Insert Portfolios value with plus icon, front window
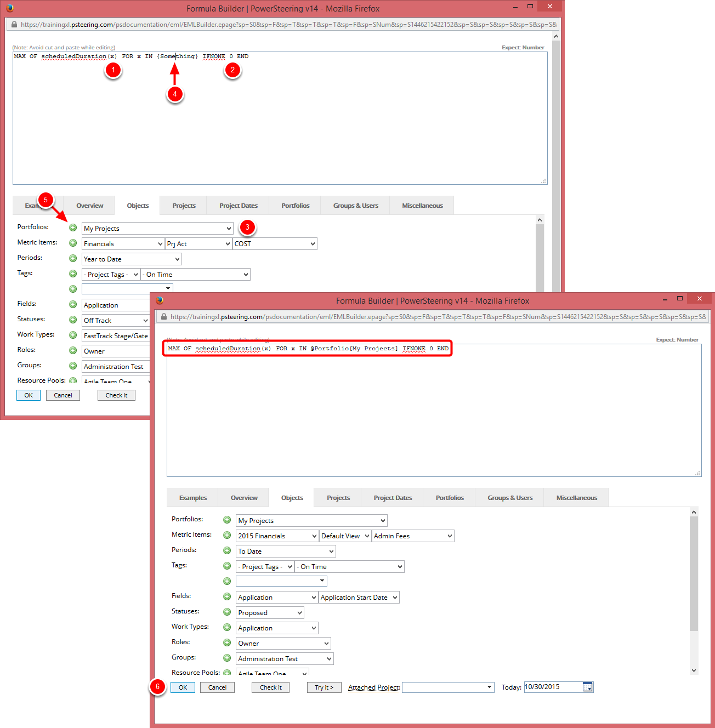 (227, 520)
